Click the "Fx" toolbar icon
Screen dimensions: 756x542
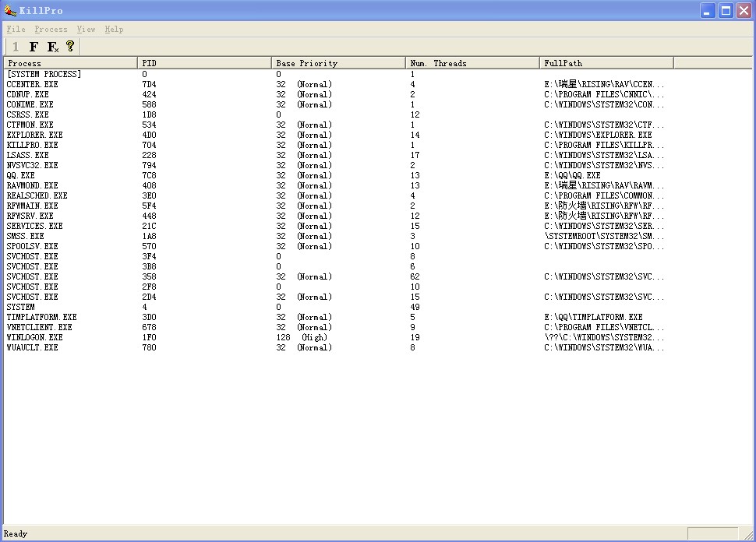[52, 47]
